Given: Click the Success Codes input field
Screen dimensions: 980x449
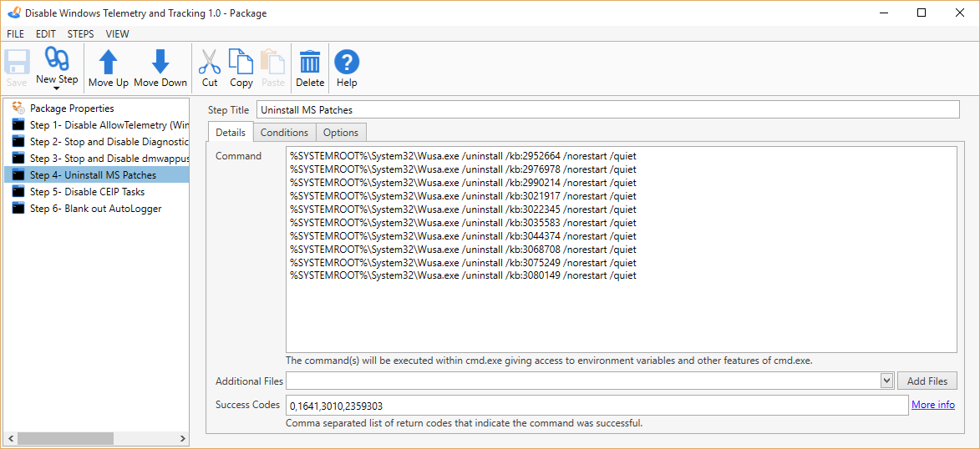Looking at the screenshot, I should pyautogui.click(x=597, y=406).
